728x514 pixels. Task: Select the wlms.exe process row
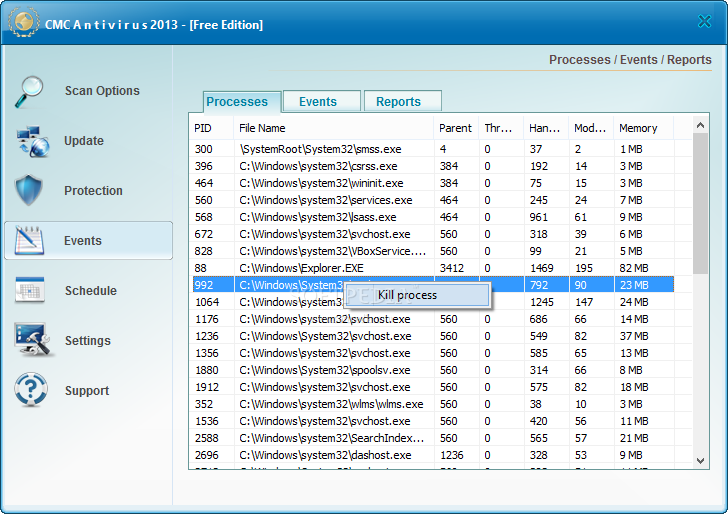click(x=432, y=404)
